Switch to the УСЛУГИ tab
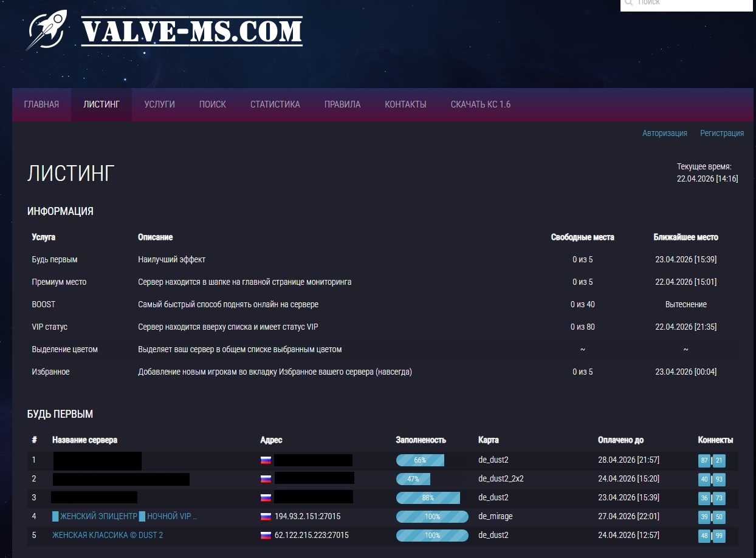756x558 pixels. click(159, 104)
